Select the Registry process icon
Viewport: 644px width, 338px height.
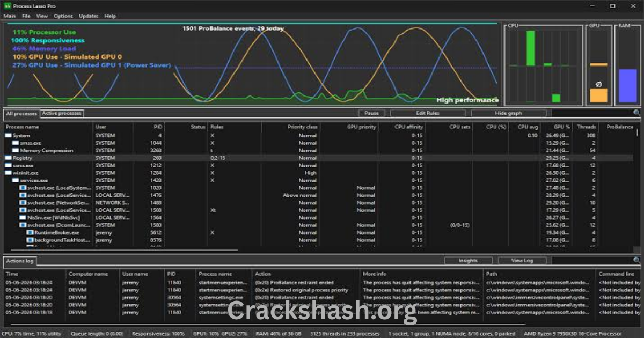pyautogui.click(x=8, y=158)
